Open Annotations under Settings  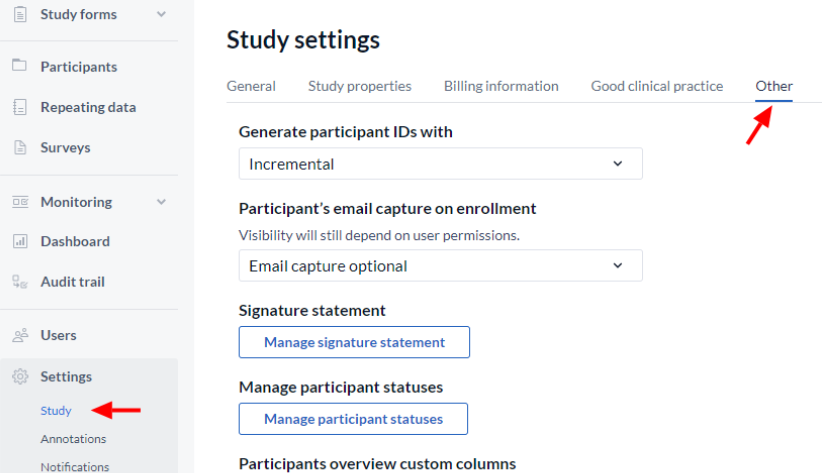click(x=73, y=439)
